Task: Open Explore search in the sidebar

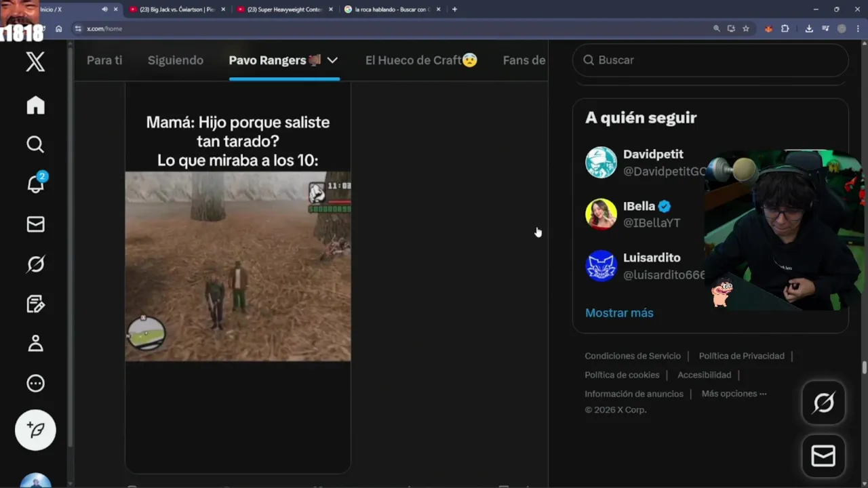Action: point(35,144)
